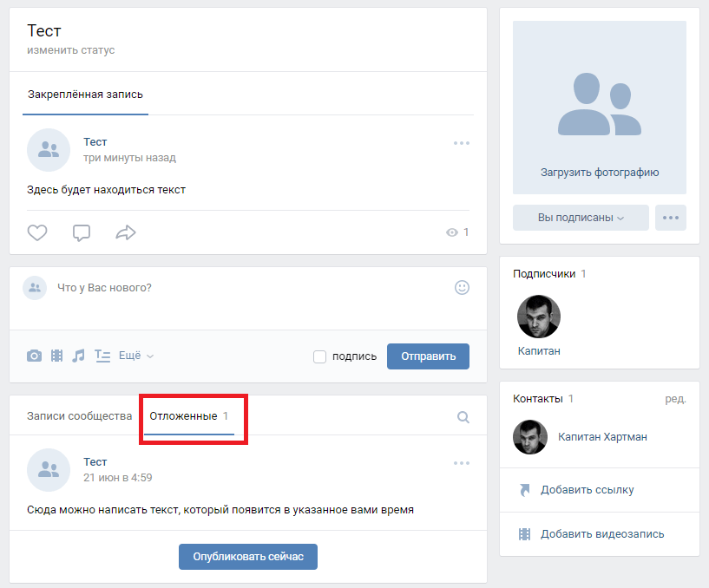Attach a video using the film icon
The width and height of the screenshot is (709, 588).
[56, 356]
